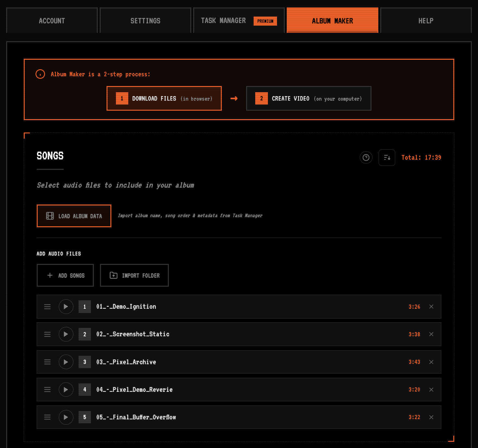
Task: Click the Load Album Data button
Action: [x=74, y=216]
